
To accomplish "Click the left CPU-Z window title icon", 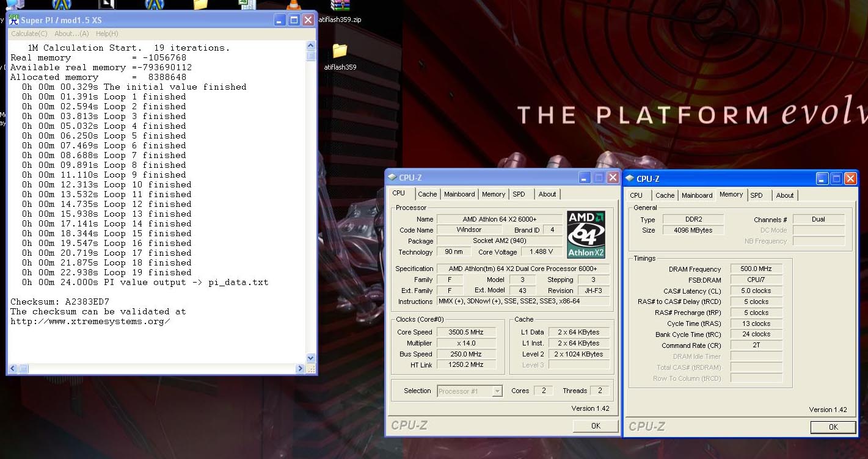I will [x=392, y=178].
